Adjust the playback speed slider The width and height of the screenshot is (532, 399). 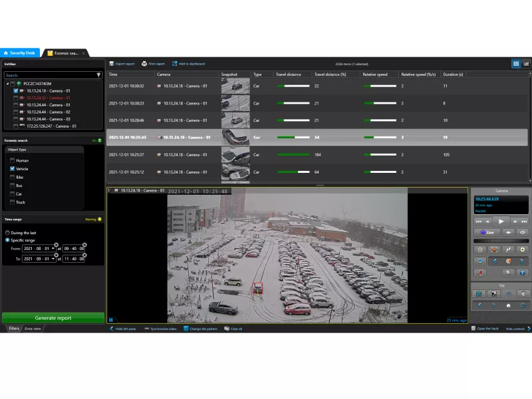click(x=501, y=240)
